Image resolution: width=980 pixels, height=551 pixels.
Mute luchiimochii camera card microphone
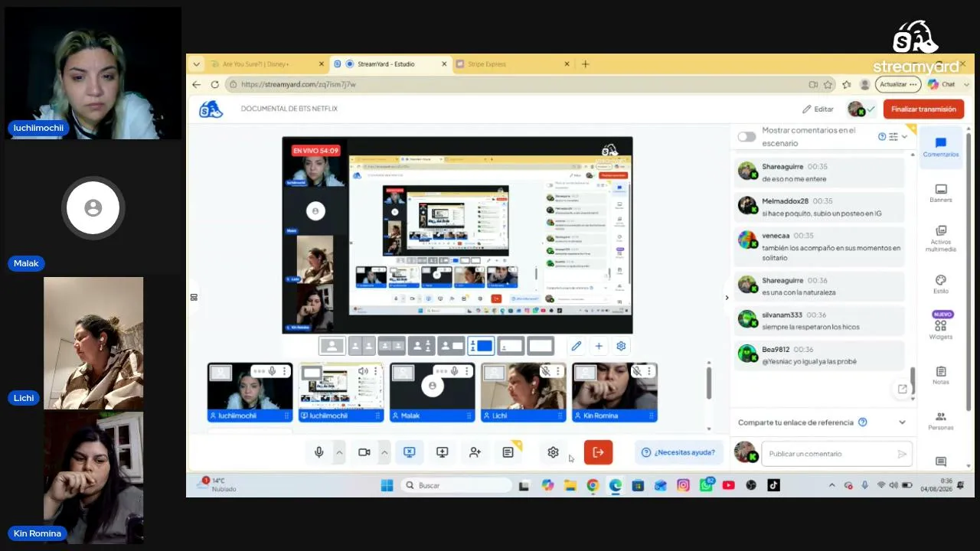click(x=272, y=371)
